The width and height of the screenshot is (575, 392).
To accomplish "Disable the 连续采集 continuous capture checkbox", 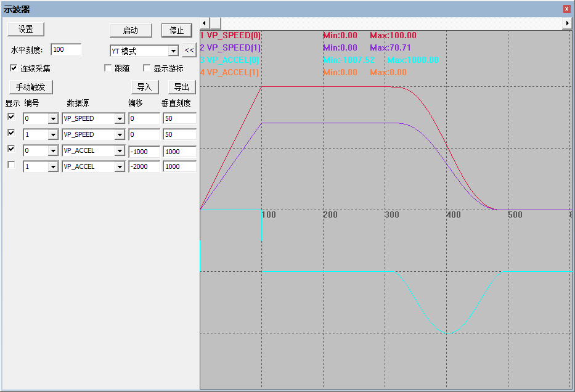I will (14, 68).
